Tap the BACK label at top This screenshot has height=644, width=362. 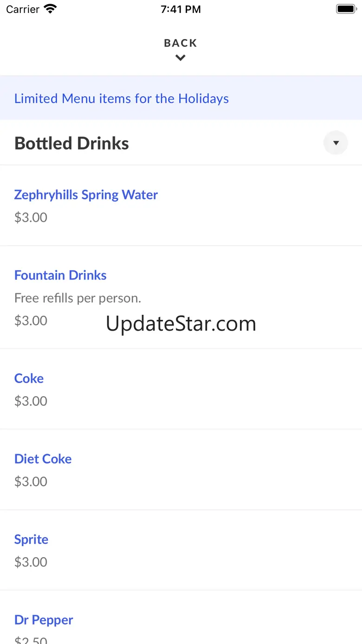pyautogui.click(x=181, y=43)
